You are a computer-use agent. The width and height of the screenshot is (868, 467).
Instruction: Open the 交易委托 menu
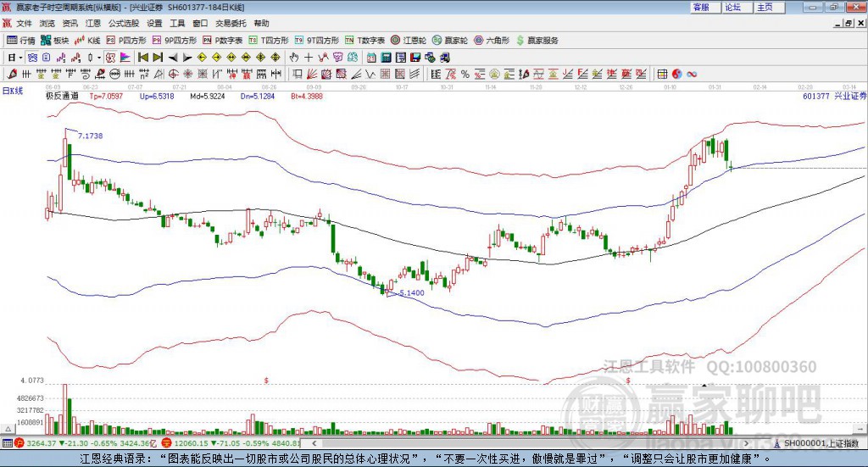pos(231,23)
